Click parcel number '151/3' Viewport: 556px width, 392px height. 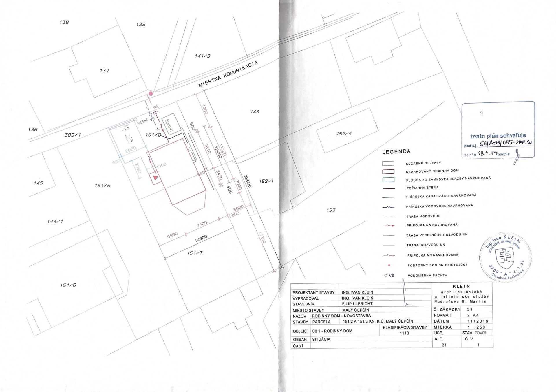(195, 253)
